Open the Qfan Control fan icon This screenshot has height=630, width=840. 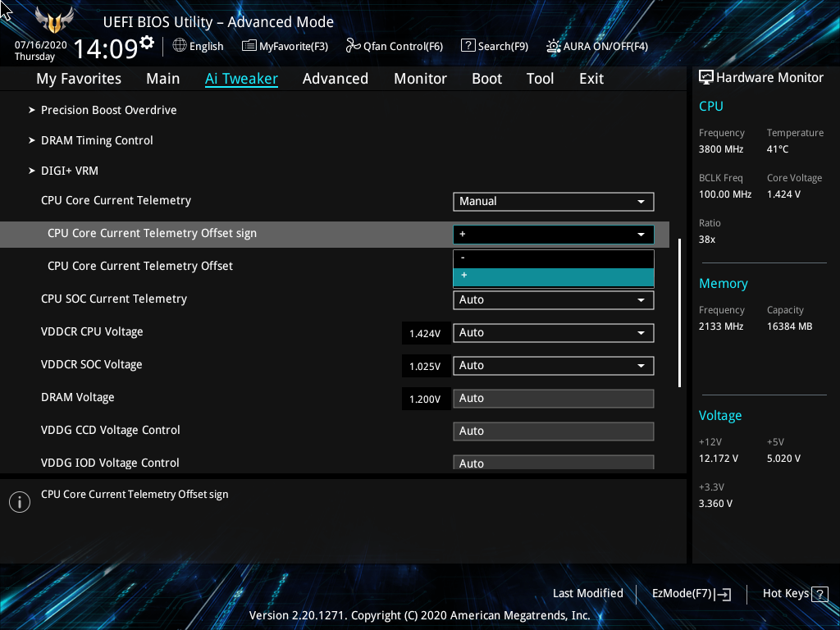pos(353,46)
